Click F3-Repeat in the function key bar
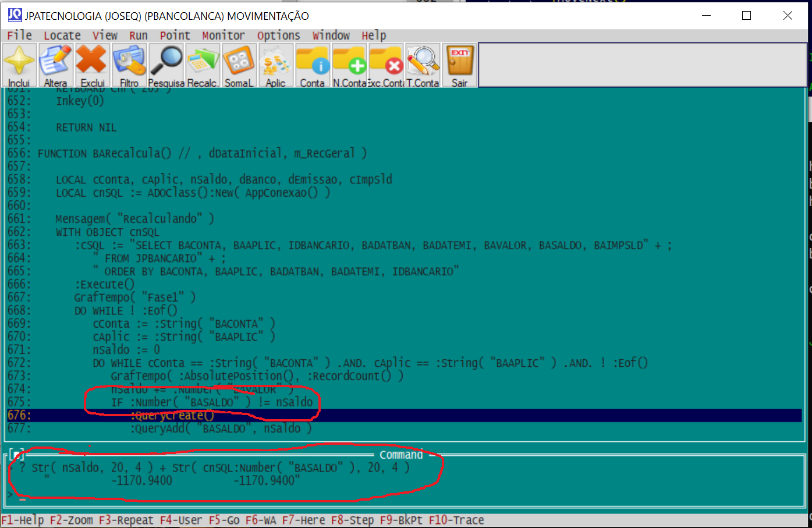The height and width of the screenshot is (528, 812). coord(126,520)
